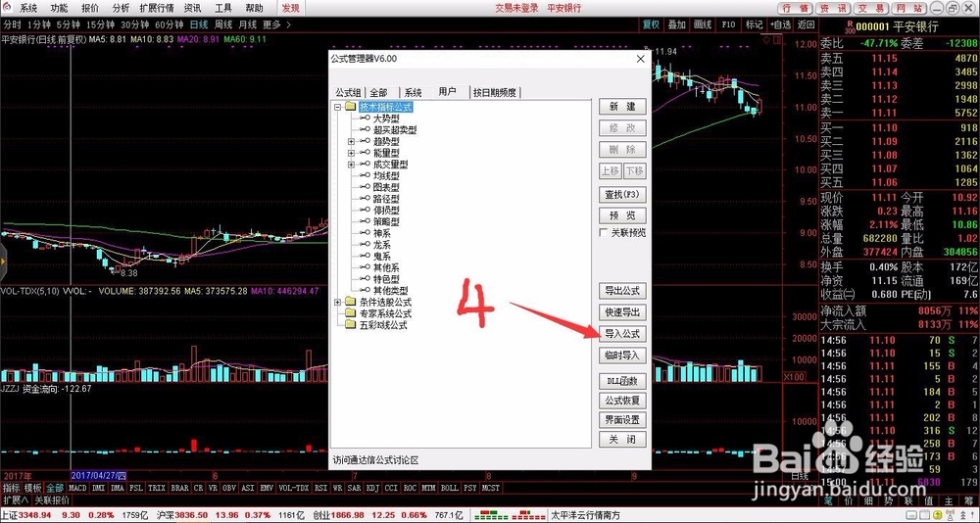The width and height of the screenshot is (980, 523).
Task: Click the 公式恢复 button
Action: click(x=622, y=401)
